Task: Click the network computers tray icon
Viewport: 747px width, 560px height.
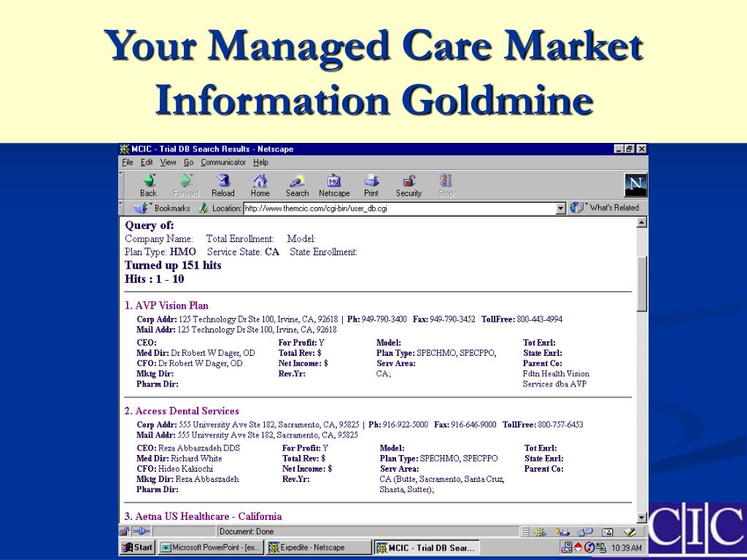Action: 568,547
